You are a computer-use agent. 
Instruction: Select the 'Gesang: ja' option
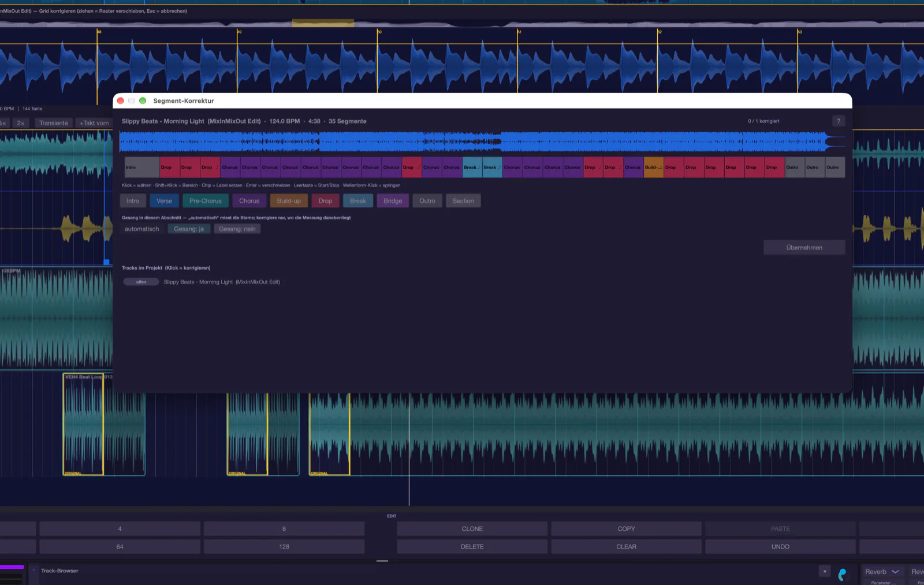click(189, 229)
